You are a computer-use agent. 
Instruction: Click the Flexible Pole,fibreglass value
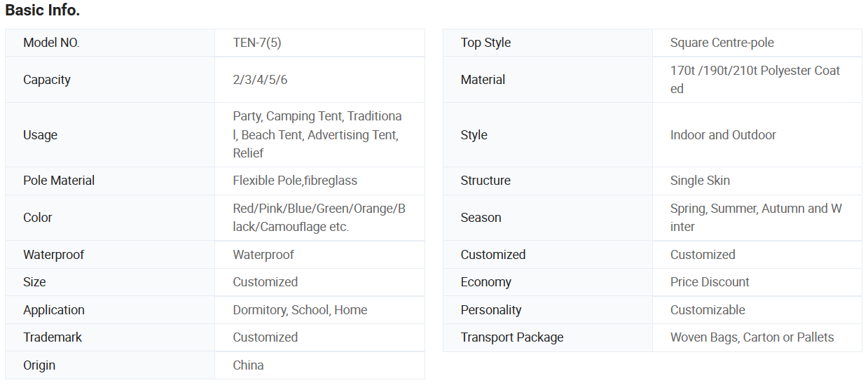pyautogui.click(x=295, y=181)
